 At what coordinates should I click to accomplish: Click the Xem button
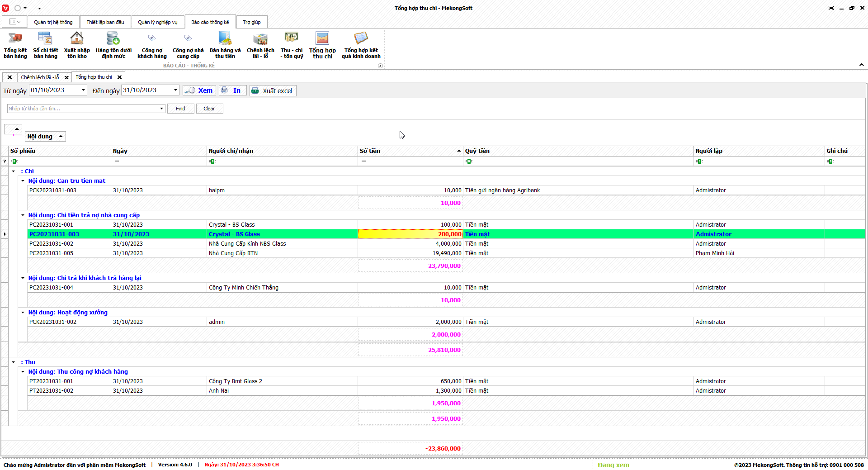[x=199, y=90]
